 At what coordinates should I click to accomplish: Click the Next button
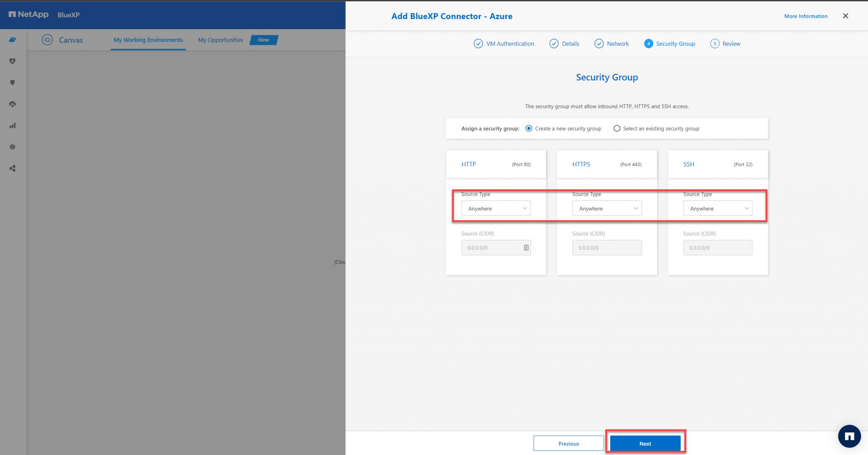645,443
